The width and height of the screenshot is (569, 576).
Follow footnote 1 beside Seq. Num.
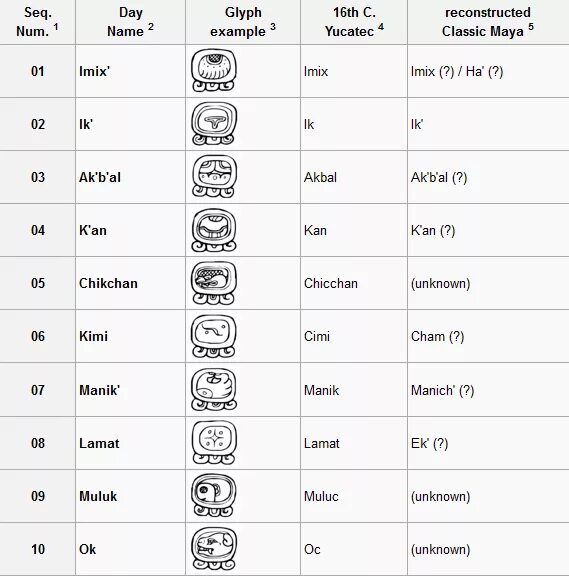pyautogui.click(x=56, y=27)
